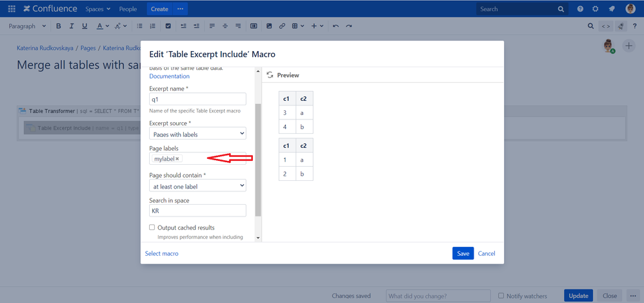Undo the last edit
Image resolution: width=644 pixels, height=303 pixels.
coord(336,26)
